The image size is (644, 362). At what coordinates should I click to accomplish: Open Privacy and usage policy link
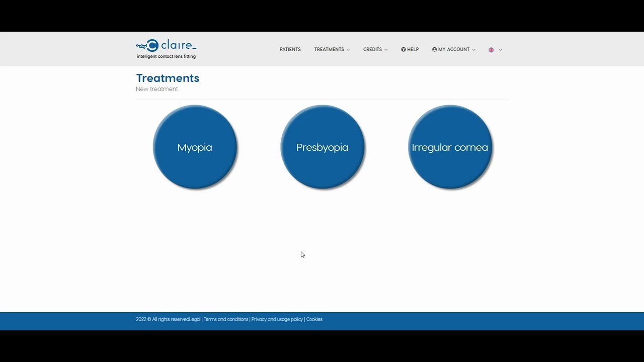point(277,319)
